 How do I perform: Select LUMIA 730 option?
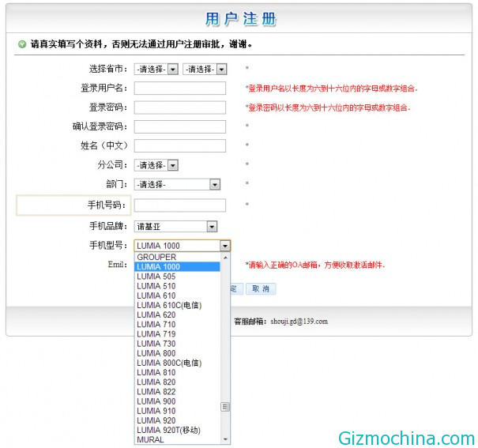point(177,344)
